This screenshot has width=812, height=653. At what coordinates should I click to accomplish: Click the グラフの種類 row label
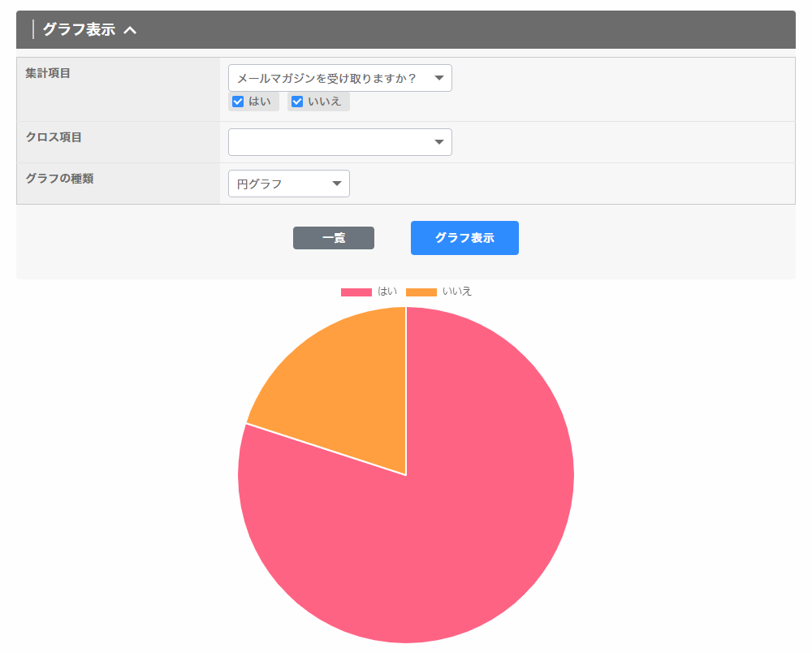[59, 179]
